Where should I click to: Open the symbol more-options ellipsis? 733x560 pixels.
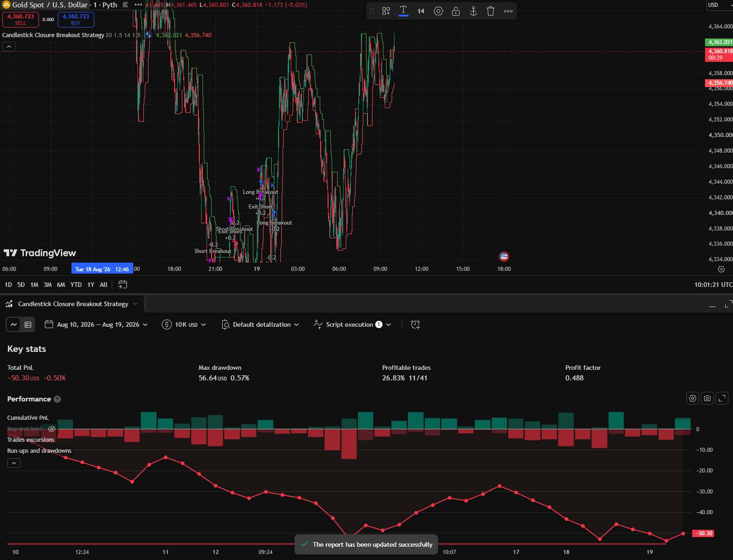point(138,5)
